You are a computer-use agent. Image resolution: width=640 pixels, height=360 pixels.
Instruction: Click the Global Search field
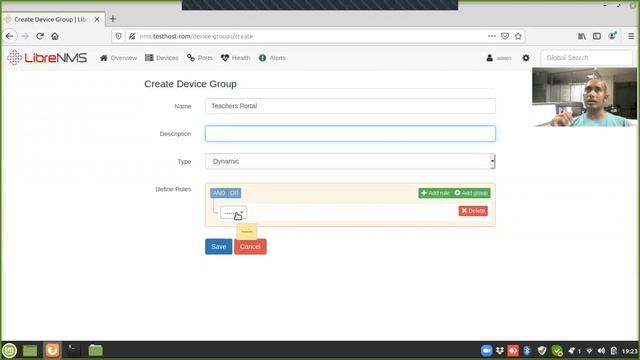(586, 58)
